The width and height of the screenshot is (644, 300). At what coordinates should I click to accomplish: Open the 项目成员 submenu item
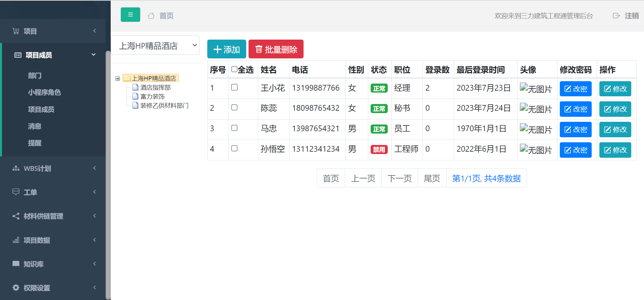pos(41,109)
